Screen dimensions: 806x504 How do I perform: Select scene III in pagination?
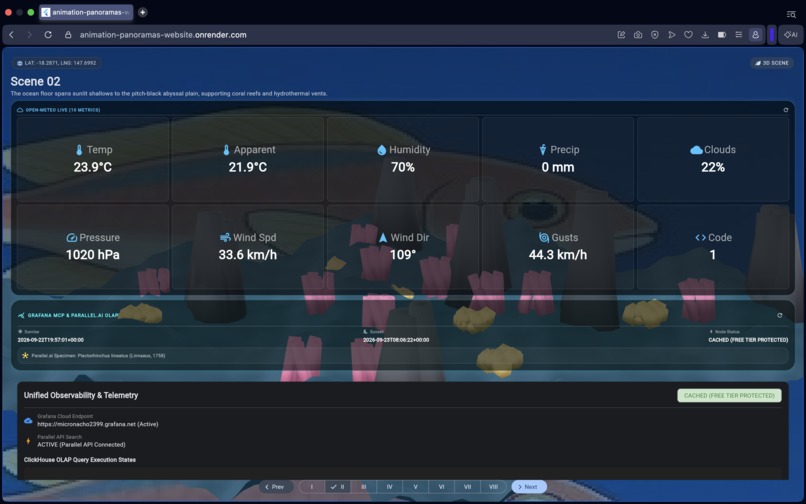(x=363, y=487)
